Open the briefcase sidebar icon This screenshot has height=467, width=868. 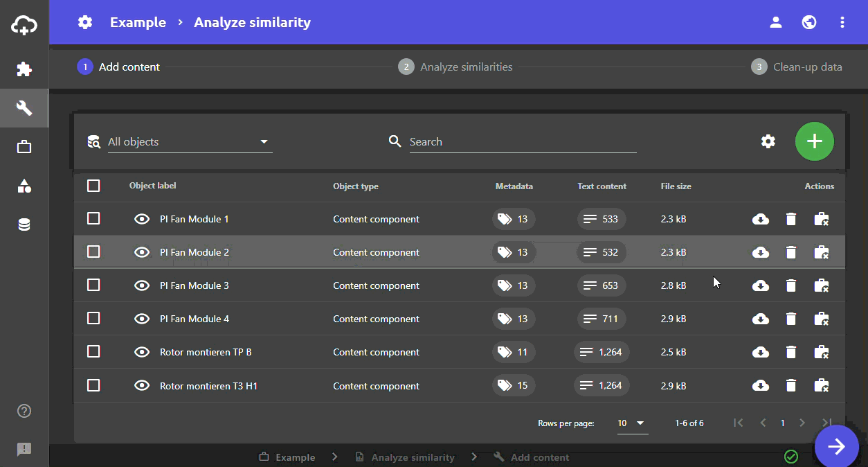coord(24,147)
